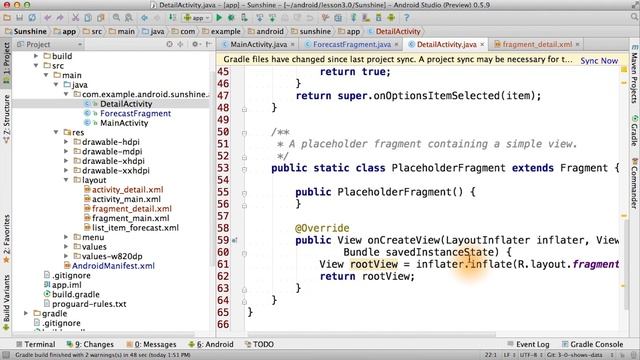Viewport: 640px width, 360px height.
Task: Run the app with green play button
Action: 219,18
